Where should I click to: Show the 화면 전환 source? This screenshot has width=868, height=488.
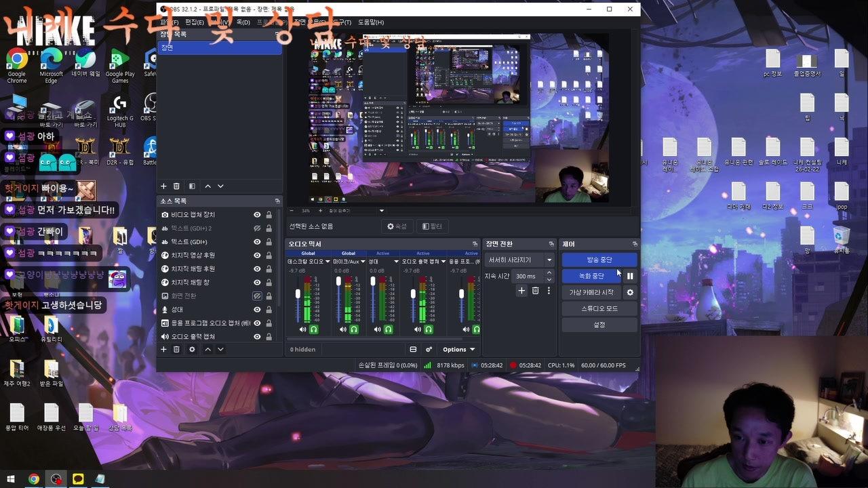click(x=257, y=296)
